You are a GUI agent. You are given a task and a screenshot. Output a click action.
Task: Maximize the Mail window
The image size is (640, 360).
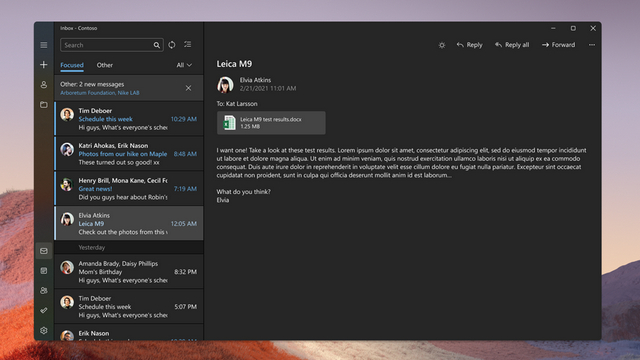coord(573,28)
